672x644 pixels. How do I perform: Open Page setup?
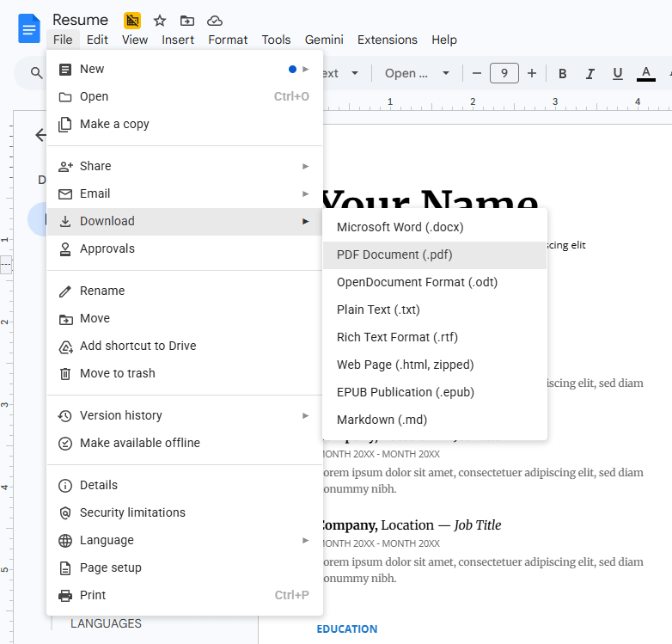[185, 567]
